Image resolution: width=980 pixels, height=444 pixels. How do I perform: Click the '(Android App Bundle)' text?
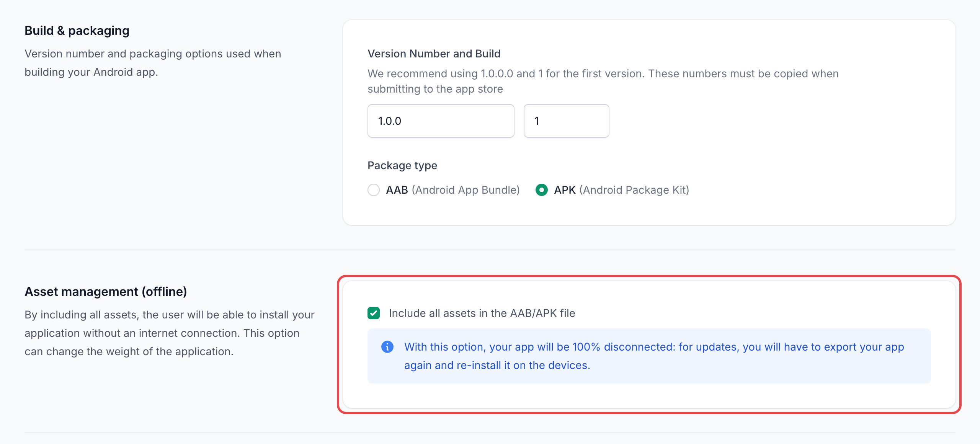466,190
